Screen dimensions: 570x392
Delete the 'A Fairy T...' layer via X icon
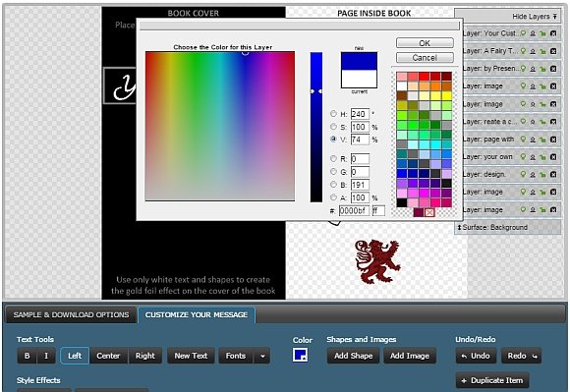553,51
